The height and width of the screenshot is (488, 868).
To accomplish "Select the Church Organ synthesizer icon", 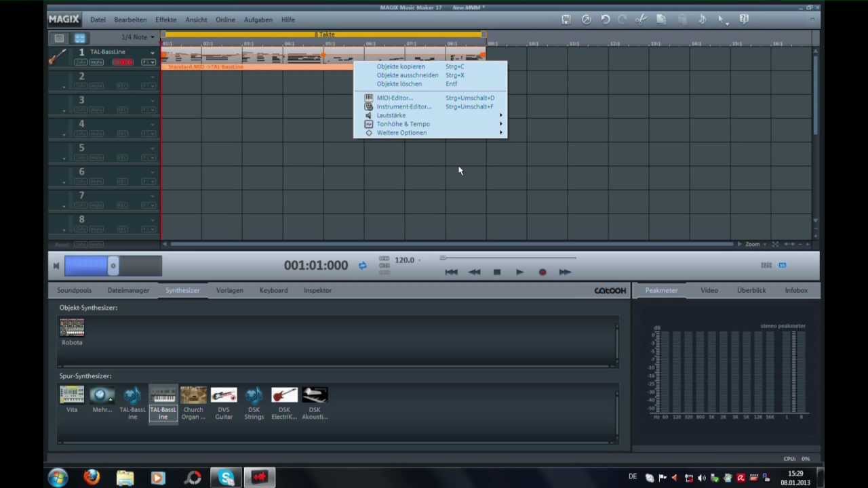I will (193, 394).
